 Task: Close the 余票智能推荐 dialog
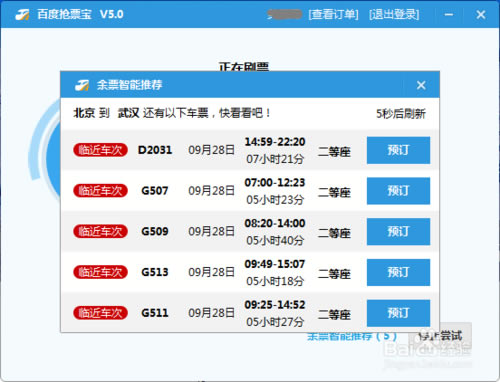[421, 85]
